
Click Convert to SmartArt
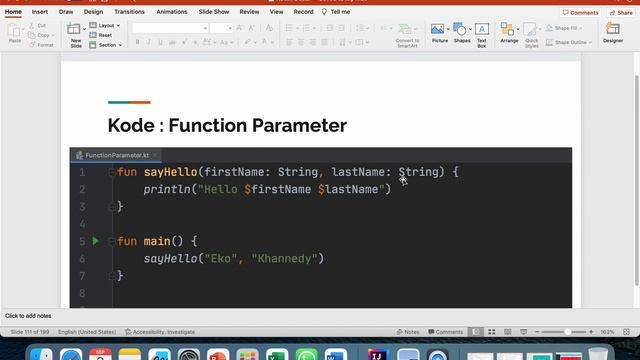point(407,36)
